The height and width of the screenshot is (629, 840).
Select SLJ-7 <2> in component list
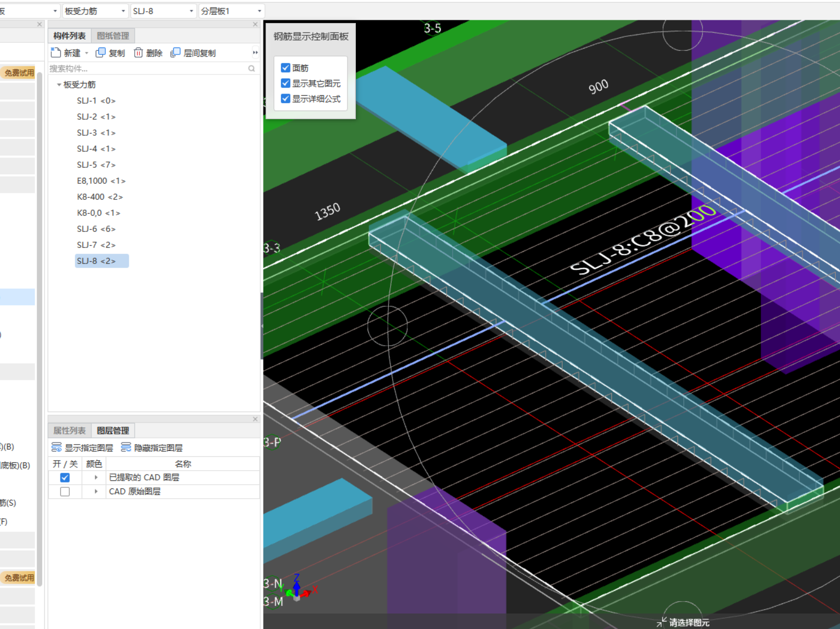[x=96, y=245]
